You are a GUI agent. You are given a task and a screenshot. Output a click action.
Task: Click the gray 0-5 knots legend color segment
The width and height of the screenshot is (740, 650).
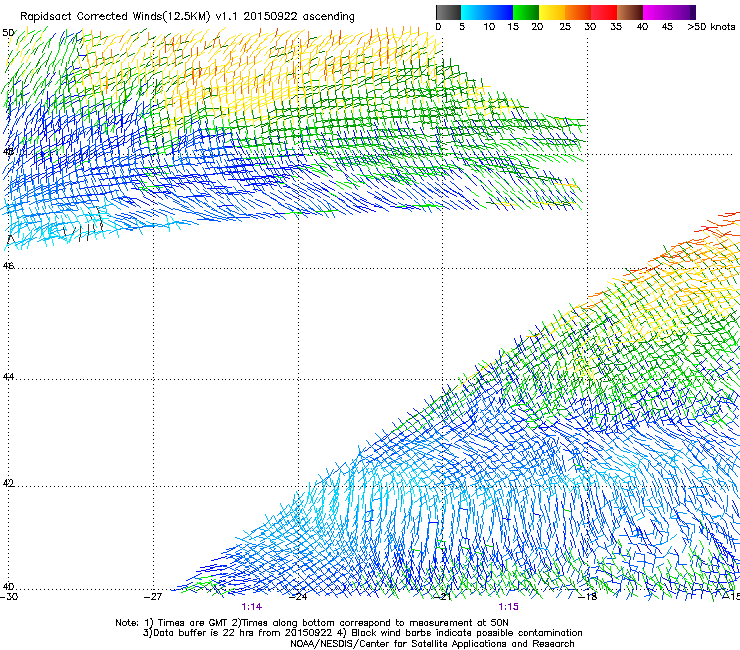(x=448, y=12)
